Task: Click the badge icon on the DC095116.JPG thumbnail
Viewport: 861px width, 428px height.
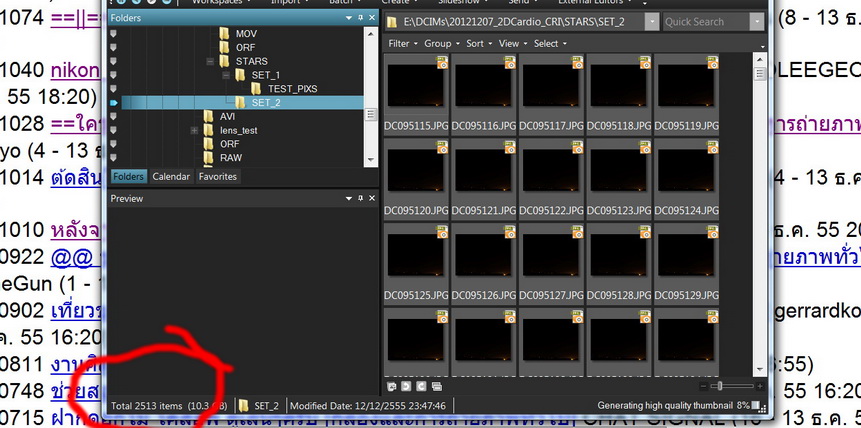Action: tap(510, 63)
